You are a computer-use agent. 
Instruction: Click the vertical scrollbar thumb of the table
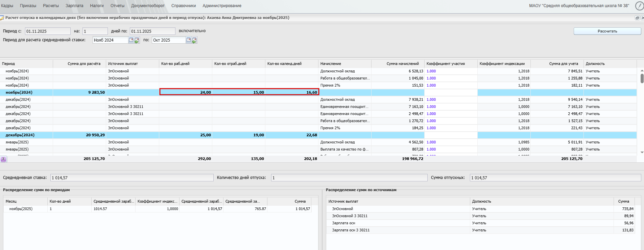(642, 78)
